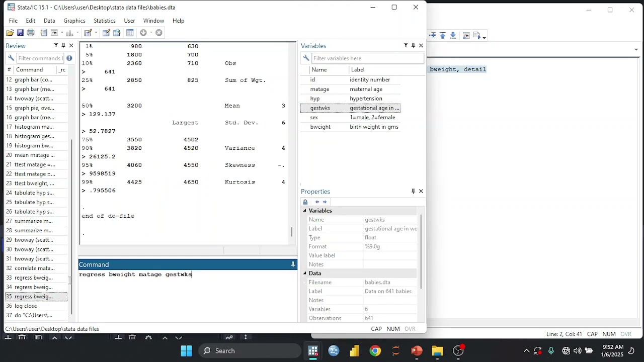644x362 pixels.
Task: Click the down arrow in Do-file Editor toolbar
Action: (x=453, y=36)
